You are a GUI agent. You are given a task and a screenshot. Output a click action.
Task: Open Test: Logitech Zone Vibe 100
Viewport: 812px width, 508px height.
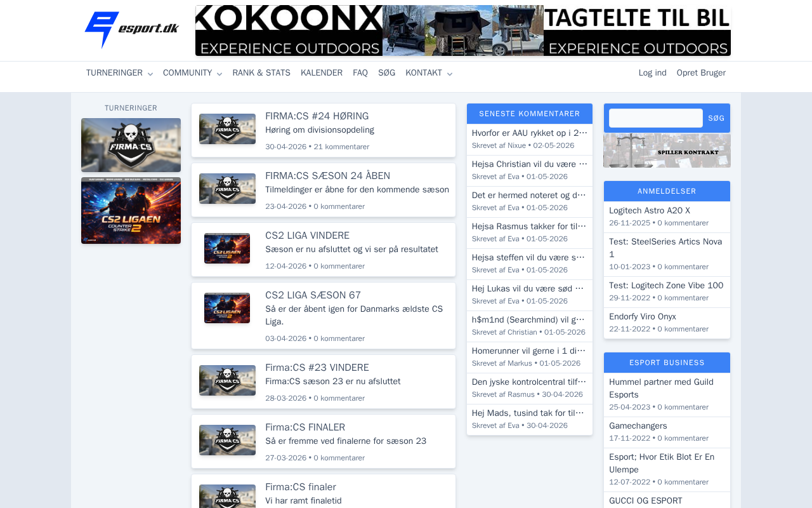tap(666, 286)
